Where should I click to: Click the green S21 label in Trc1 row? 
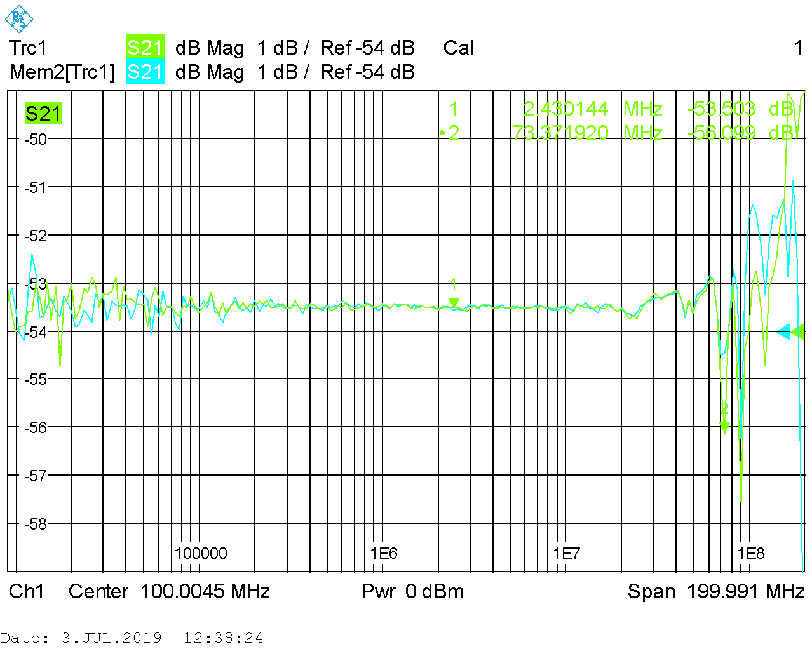145,48
